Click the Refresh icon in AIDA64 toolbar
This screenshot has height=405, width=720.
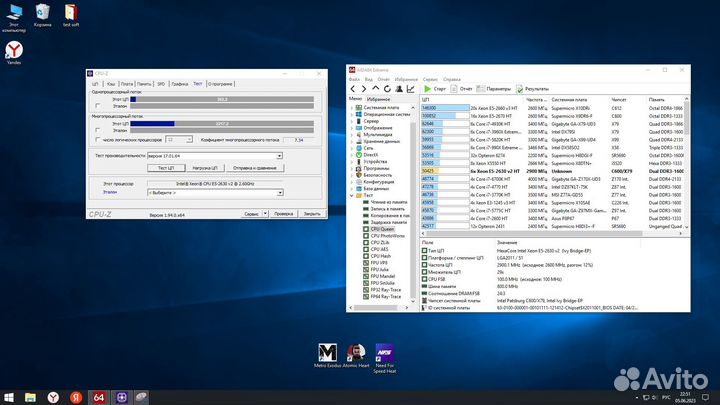(387, 89)
